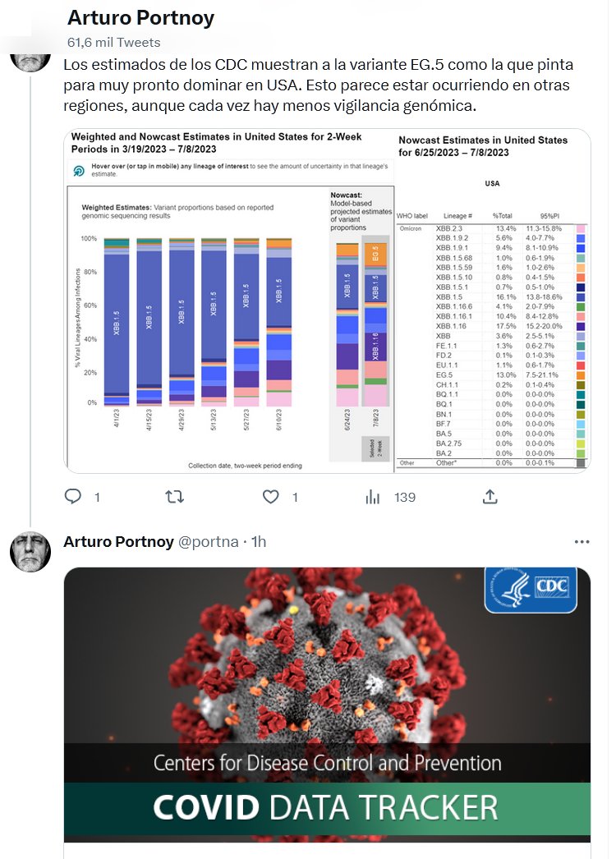Image resolution: width=616 pixels, height=859 pixels.
Task: Click the @portna username handle
Action: coord(209,542)
